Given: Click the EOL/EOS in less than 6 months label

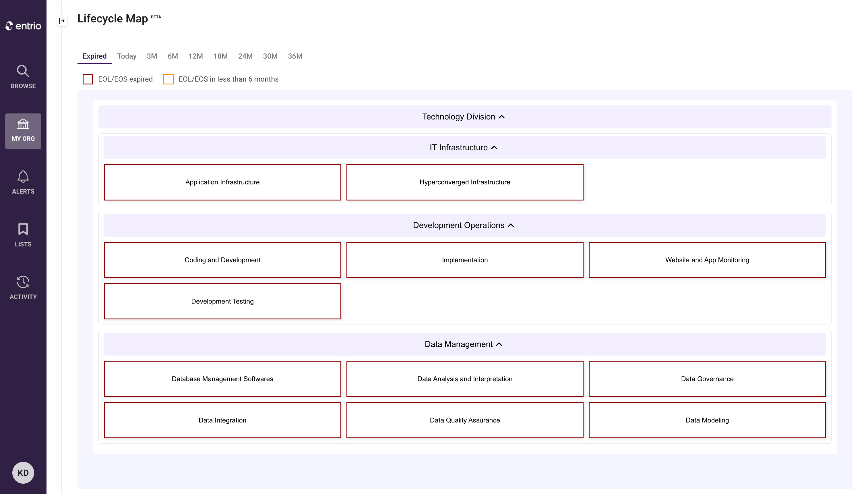Looking at the screenshot, I should pyautogui.click(x=228, y=79).
